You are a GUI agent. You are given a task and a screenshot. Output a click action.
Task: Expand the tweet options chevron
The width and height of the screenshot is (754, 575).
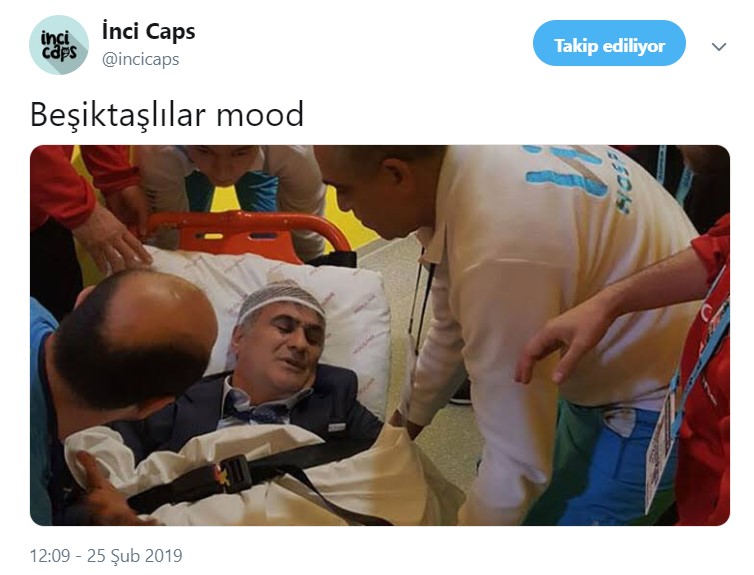pyautogui.click(x=719, y=47)
